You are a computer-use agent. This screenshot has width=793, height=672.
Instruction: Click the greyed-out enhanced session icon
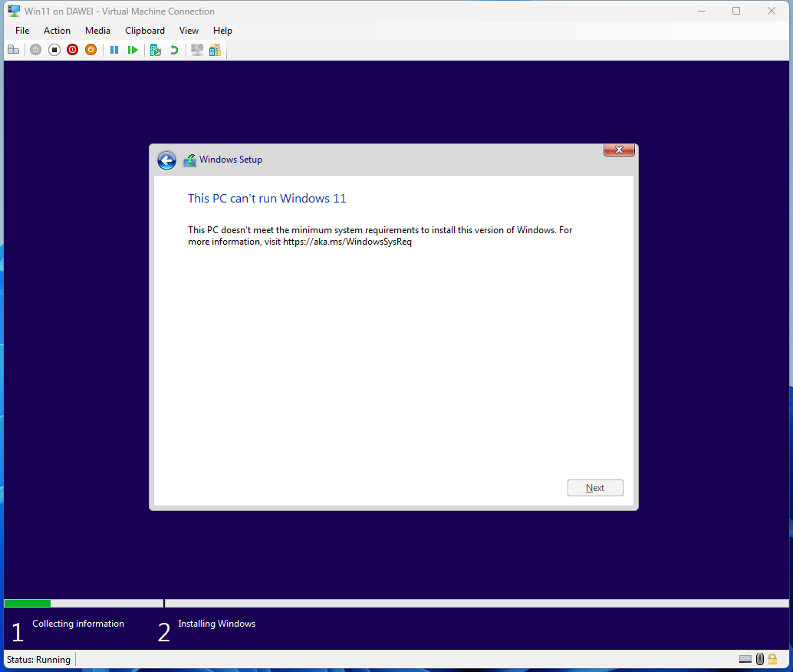click(197, 50)
